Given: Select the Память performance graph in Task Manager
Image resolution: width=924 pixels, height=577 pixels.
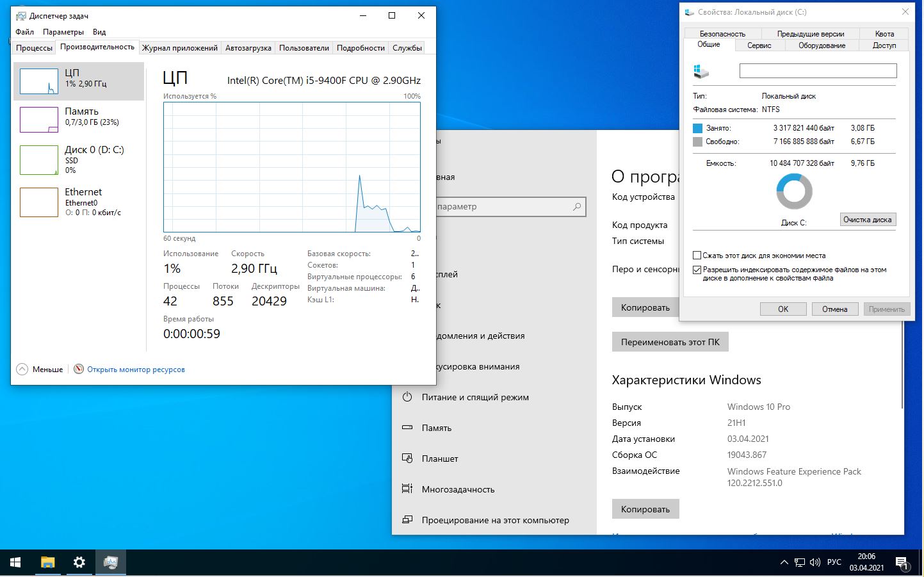Looking at the screenshot, I should coord(79,120).
